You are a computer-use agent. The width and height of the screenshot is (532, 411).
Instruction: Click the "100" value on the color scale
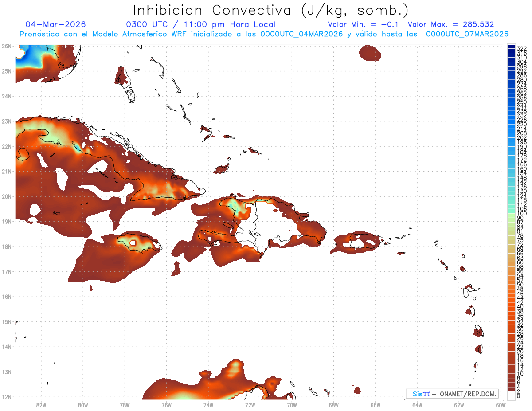(522, 214)
